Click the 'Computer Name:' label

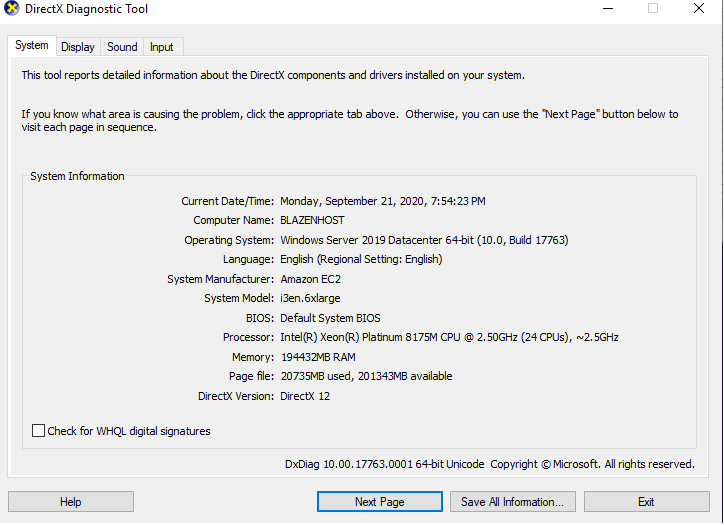point(233,220)
